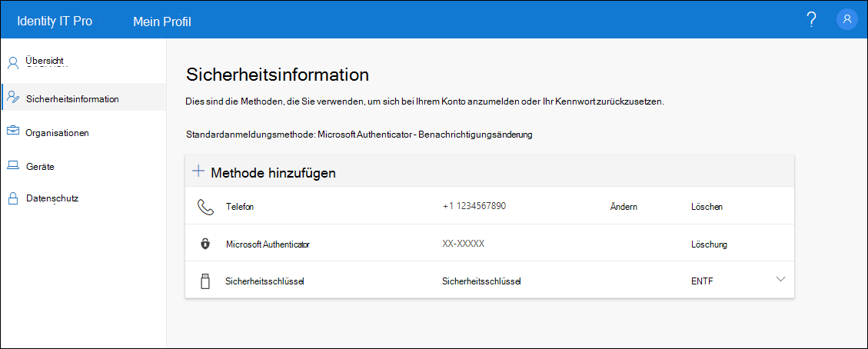Expand the Sicherheitsschlüssel row chevron
The image size is (868, 349).
[780, 279]
